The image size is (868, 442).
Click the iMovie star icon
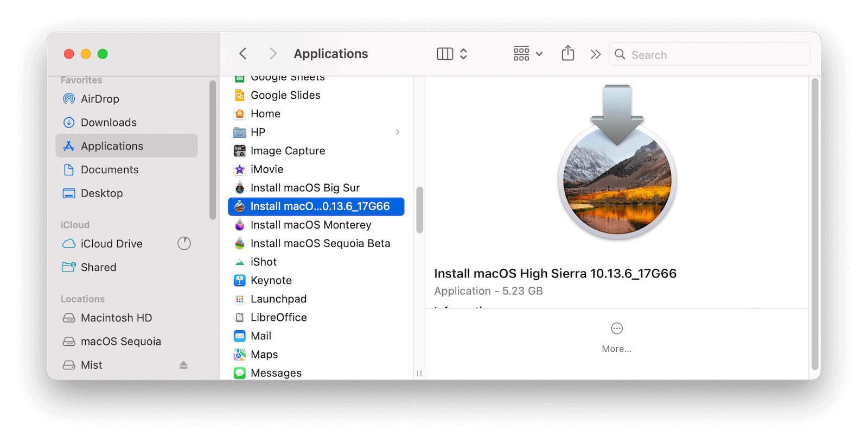coord(239,169)
